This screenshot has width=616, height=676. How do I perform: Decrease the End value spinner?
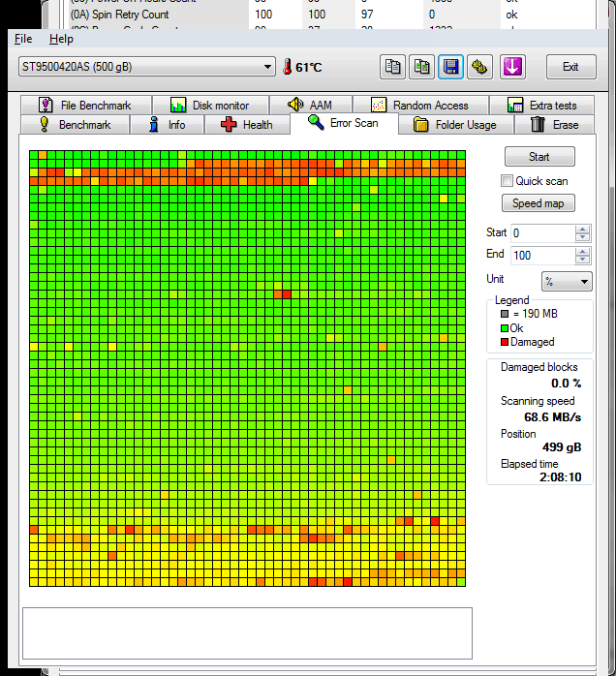[x=582, y=260]
